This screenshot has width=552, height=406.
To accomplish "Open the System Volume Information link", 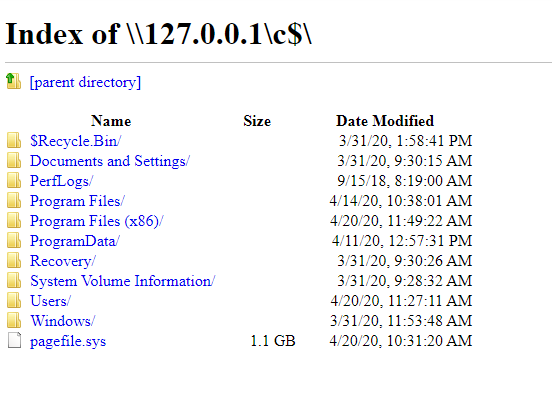I will click(123, 281).
